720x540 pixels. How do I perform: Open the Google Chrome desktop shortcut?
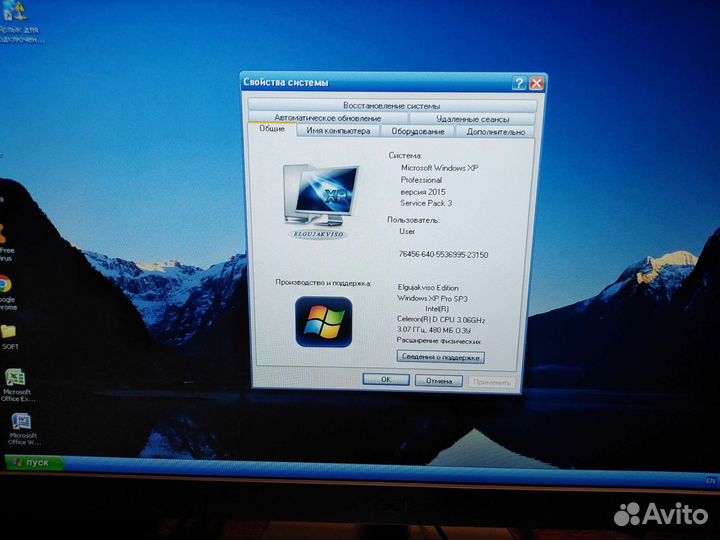(x=6, y=292)
